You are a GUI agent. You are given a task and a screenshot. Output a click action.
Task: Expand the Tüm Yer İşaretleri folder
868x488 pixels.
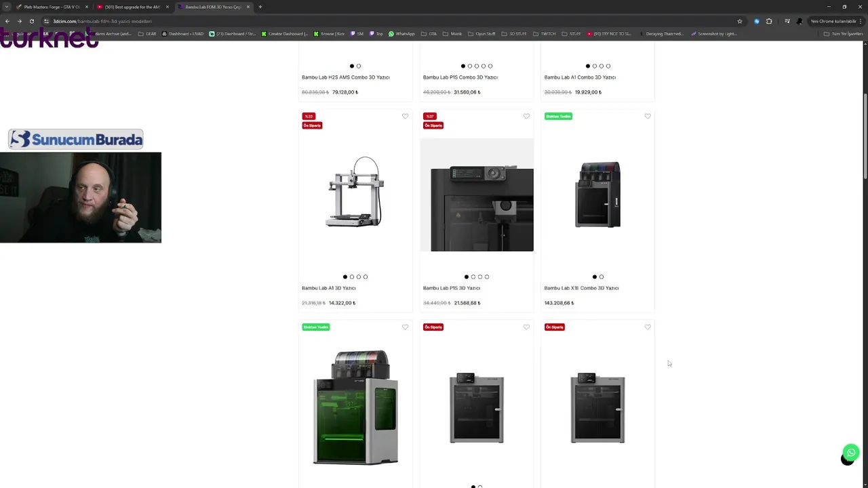843,34
